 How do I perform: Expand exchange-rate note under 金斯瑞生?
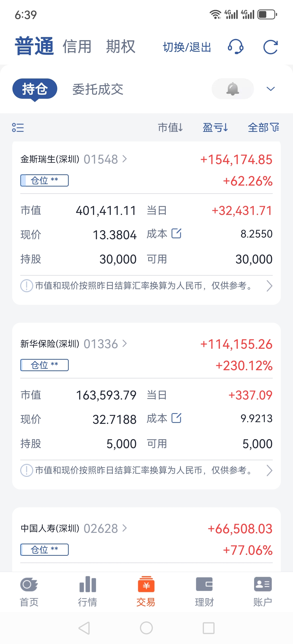(269, 286)
